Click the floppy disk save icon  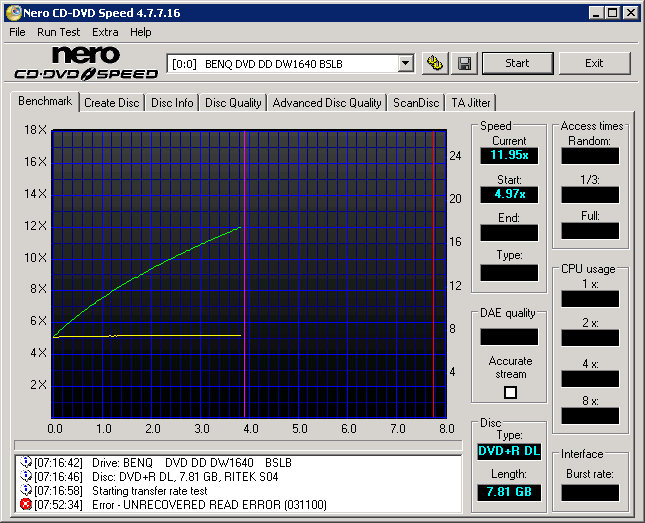(464, 63)
